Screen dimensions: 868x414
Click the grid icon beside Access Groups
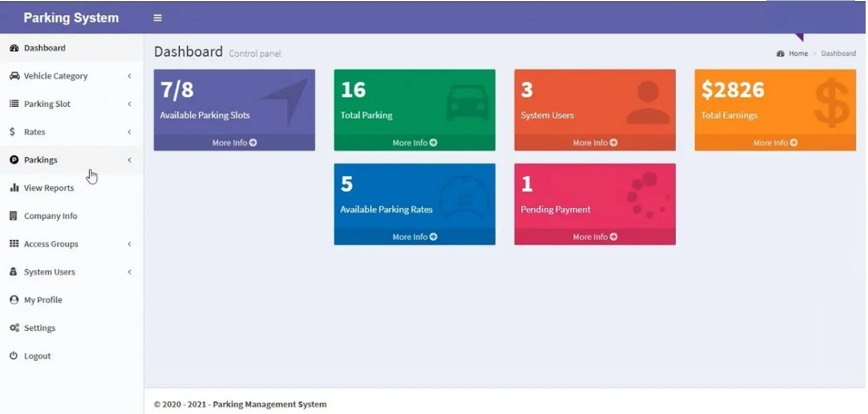click(14, 244)
